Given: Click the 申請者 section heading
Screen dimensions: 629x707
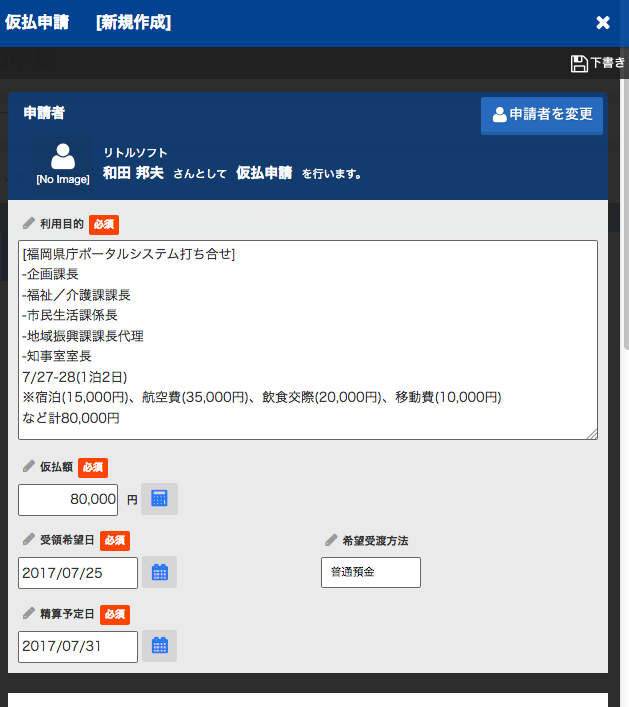Looking at the screenshot, I should coord(44,113).
